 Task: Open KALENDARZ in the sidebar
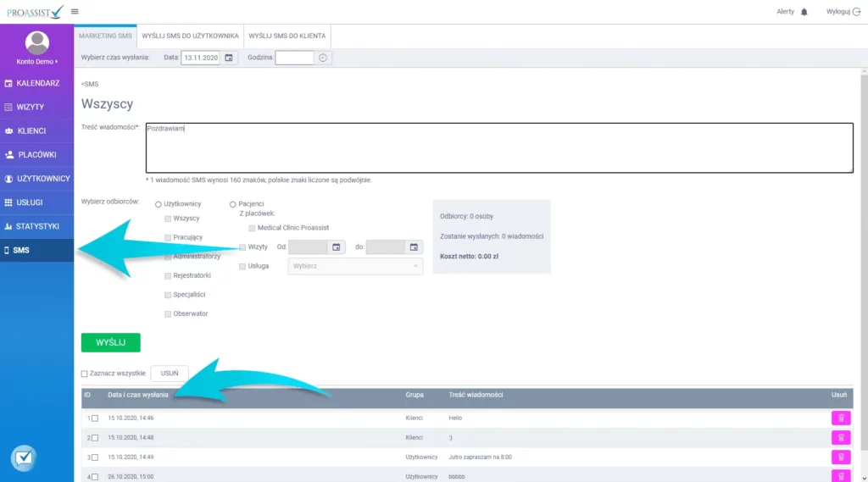(37, 83)
